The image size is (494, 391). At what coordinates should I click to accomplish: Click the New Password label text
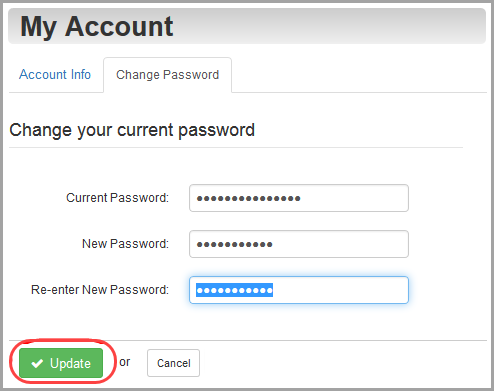[x=125, y=244]
